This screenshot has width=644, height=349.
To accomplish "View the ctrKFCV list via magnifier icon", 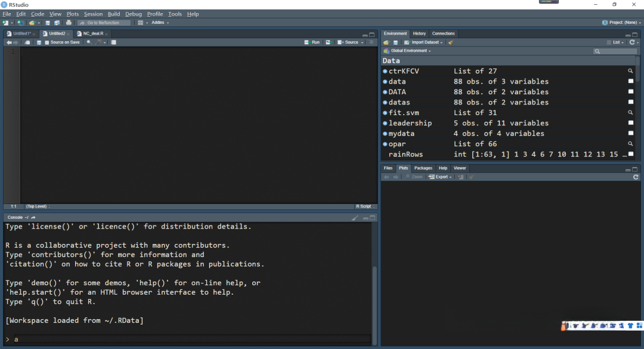I will [x=630, y=71].
